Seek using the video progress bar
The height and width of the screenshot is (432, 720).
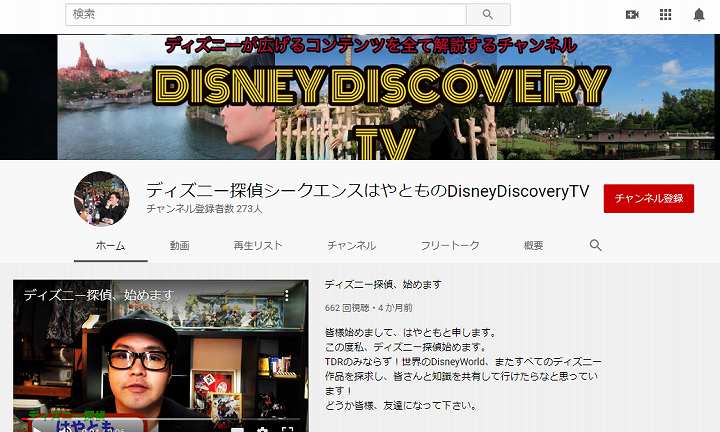click(x=161, y=419)
